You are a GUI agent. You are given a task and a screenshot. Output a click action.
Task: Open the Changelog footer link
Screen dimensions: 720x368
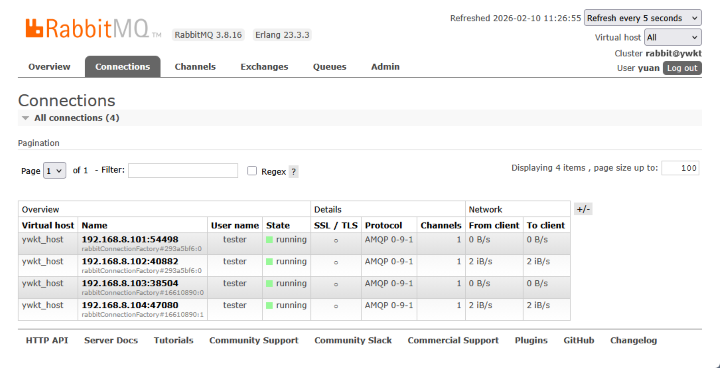tap(634, 340)
